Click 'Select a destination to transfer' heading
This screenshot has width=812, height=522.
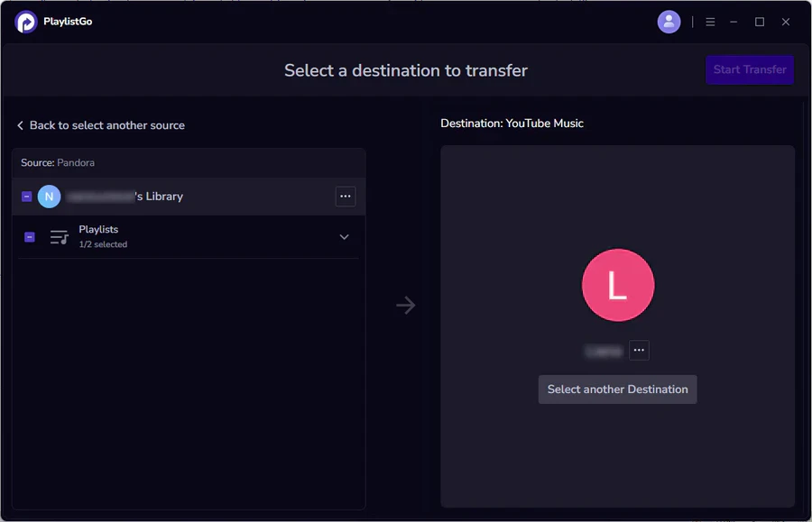point(405,70)
